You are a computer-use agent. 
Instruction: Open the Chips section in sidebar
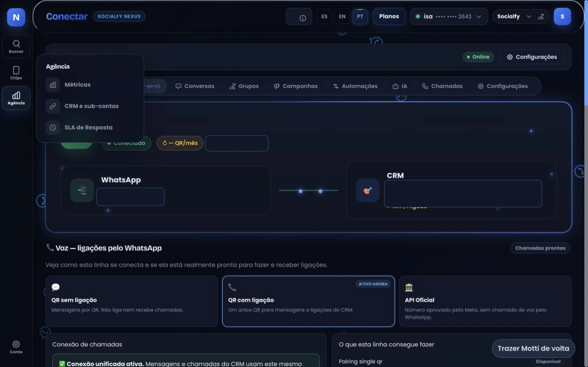16,72
